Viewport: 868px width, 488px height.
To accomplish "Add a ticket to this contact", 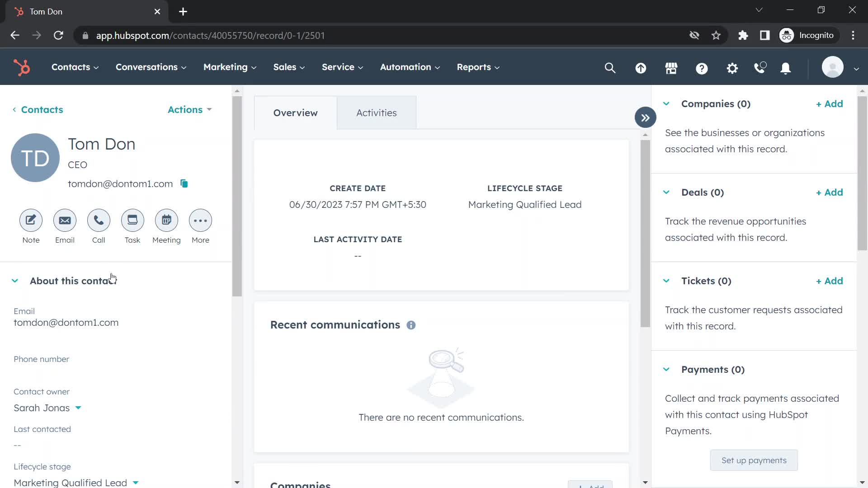I will [829, 281].
